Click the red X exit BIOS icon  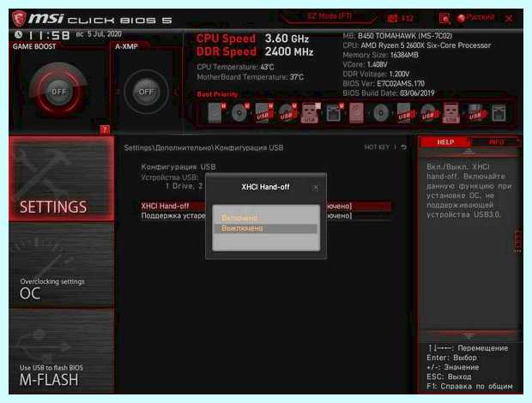tap(508, 18)
